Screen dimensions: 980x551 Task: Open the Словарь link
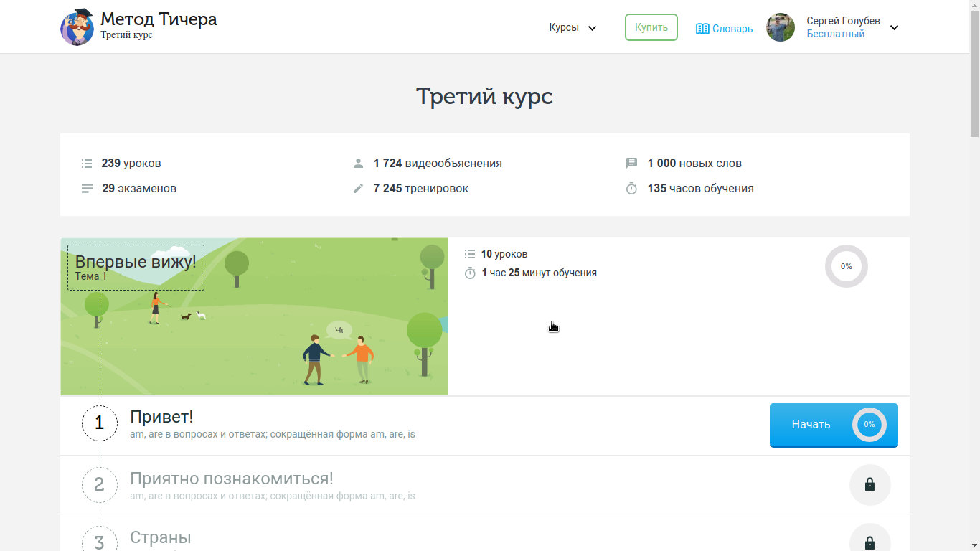(x=732, y=29)
